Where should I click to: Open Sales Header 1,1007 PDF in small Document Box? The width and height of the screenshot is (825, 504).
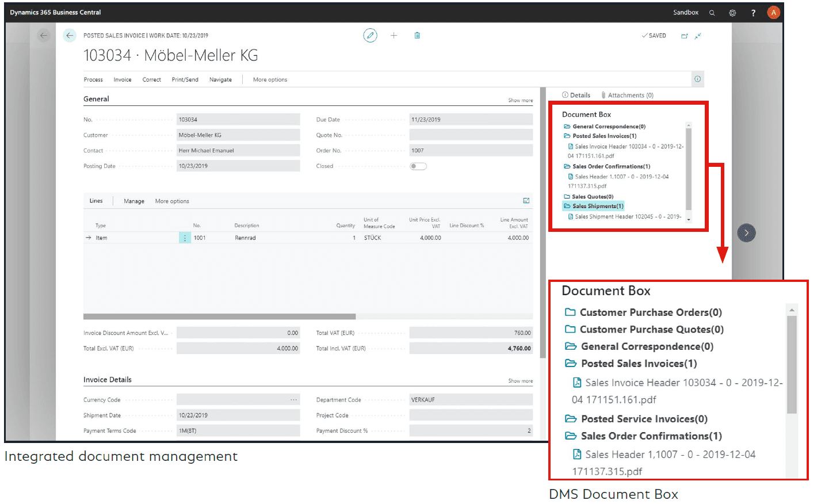[618, 182]
